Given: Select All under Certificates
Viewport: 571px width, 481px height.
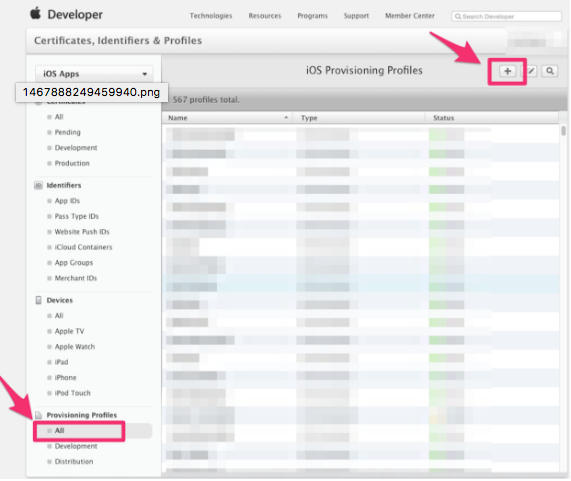Looking at the screenshot, I should click(x=59, y=117).
